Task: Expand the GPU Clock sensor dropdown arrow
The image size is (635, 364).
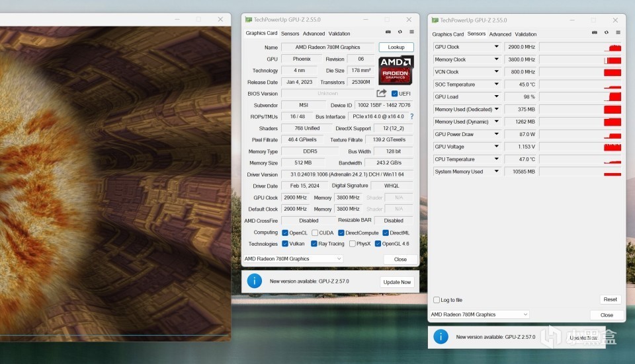Action: coord(496,47)
